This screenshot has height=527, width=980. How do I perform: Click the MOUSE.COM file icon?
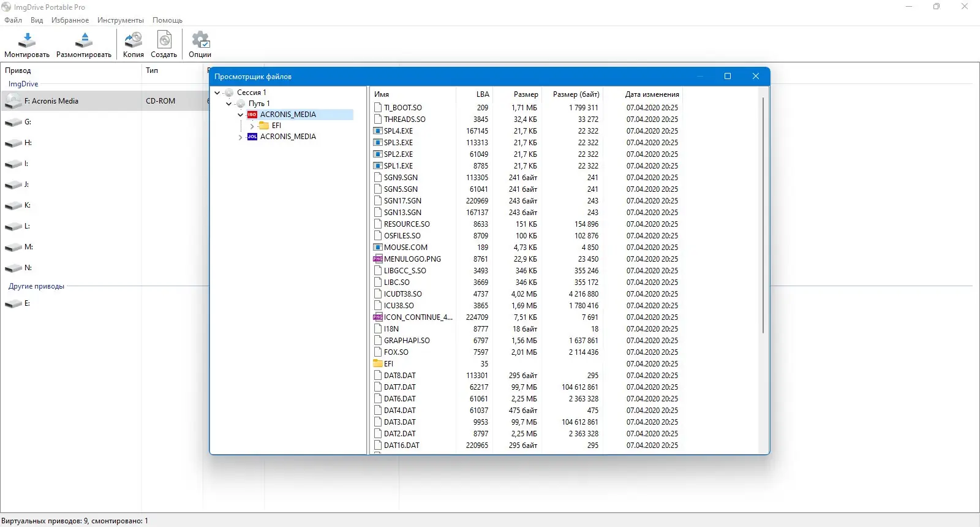[378, 248]
